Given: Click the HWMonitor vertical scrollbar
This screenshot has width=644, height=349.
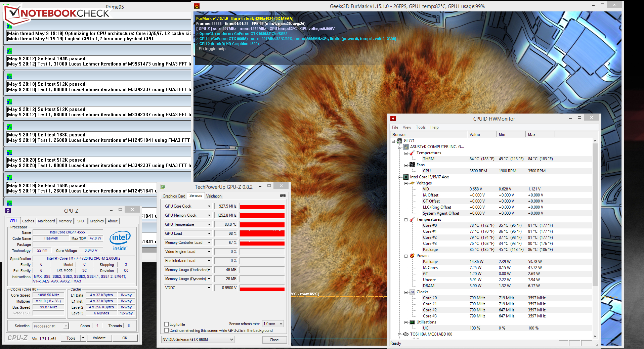Looking at the screenshot, I should (595, 215).
